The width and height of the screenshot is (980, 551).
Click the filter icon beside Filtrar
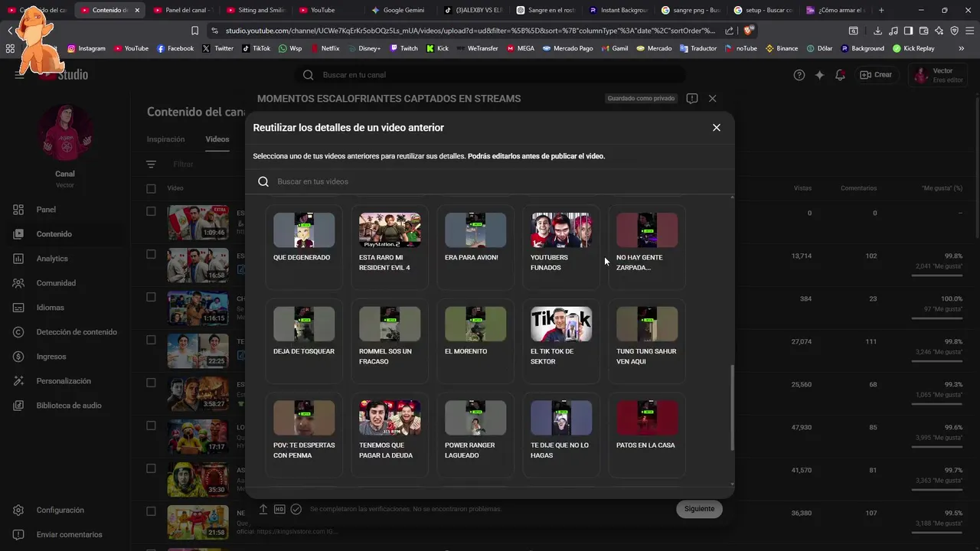pyautogui.click(x=152, y=165)
